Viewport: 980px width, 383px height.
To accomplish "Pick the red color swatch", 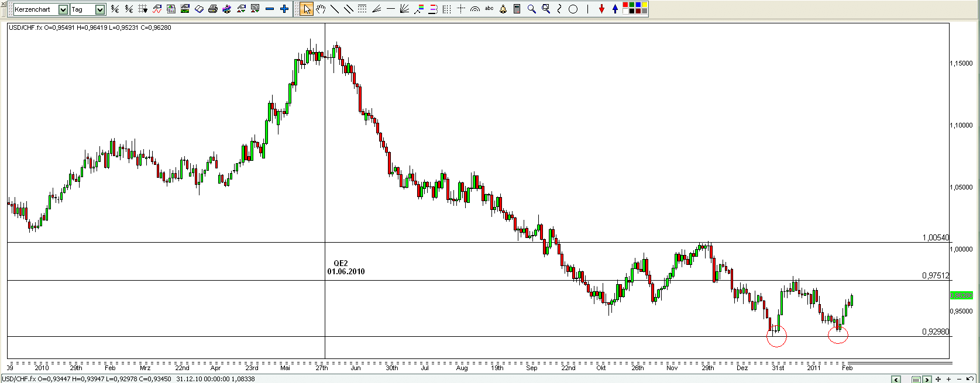I will tap(625, 5).
